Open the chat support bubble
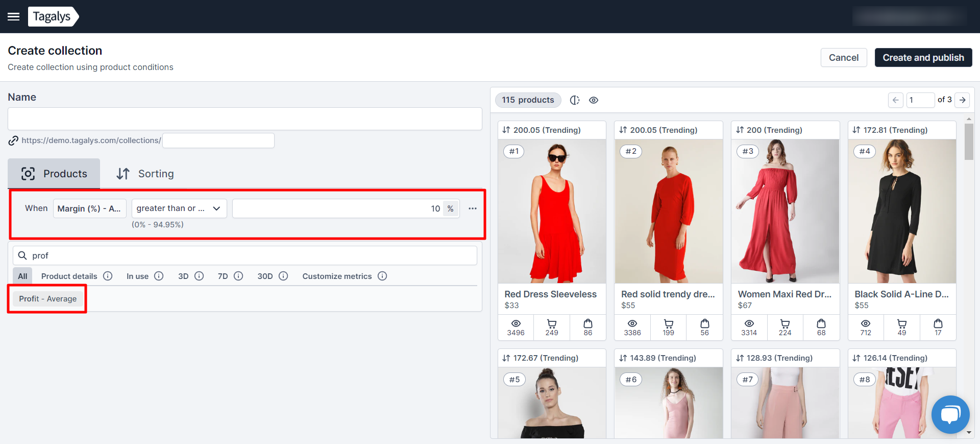Image resolution: width=980 pixels, height=444 pixels. click(950, 414)
